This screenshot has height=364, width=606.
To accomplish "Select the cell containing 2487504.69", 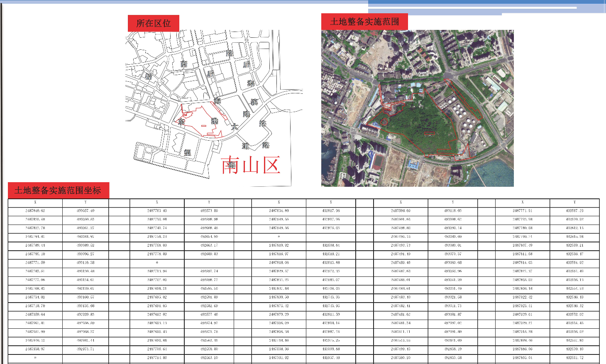I will pyautogui.click(x=401, y=211).
